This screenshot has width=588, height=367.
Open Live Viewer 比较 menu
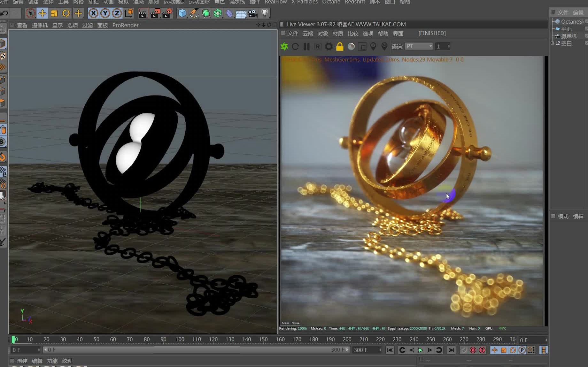[353, 34]
